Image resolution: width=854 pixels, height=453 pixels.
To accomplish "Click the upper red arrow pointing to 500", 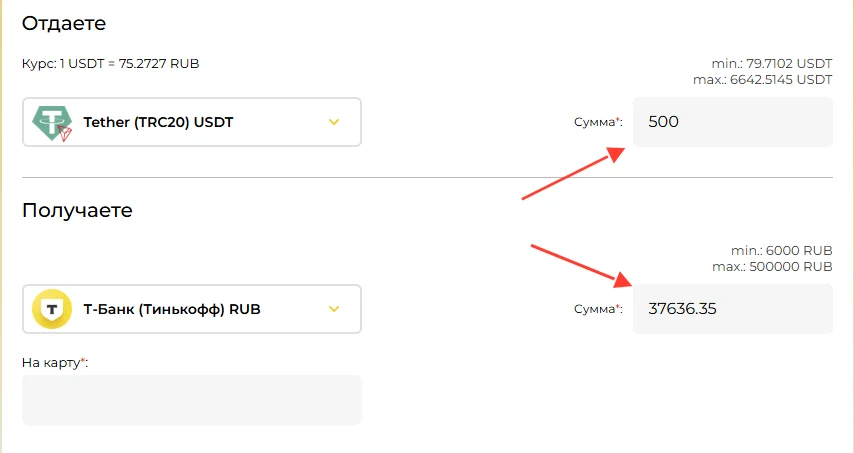I will point(573,173).
